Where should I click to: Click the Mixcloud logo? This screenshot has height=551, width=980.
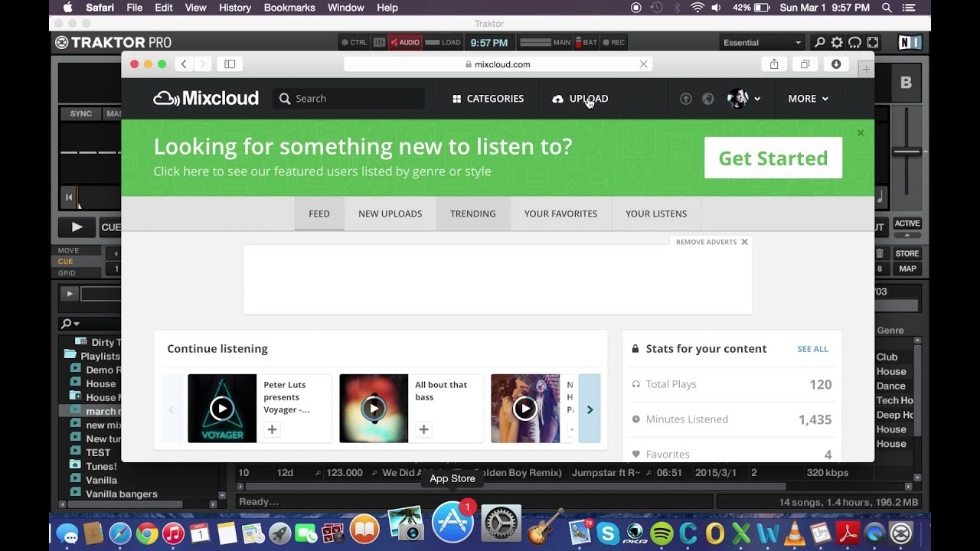[206, 98]
